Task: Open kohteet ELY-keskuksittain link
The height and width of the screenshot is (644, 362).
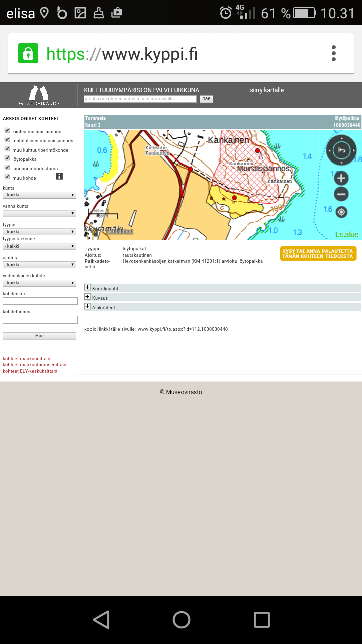Action: pyautogui.click(x=30, y=371)
